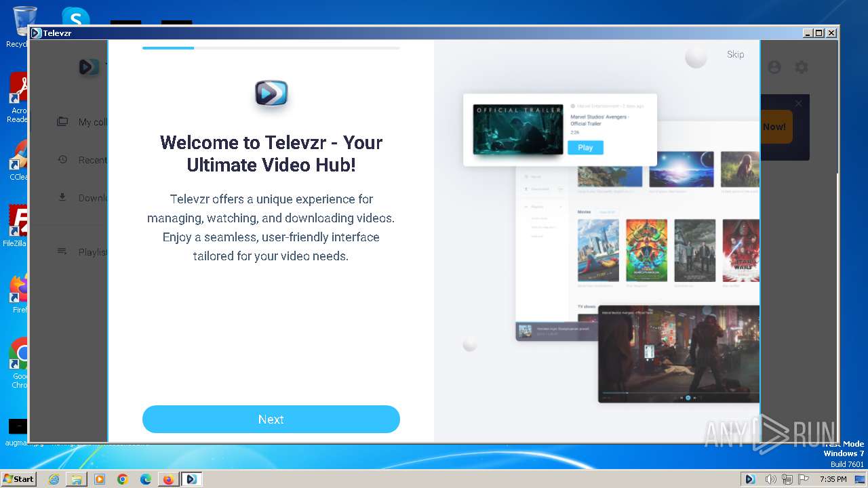Select the Skype desktop icon
The image size is (868, 488).
point(75,17)
